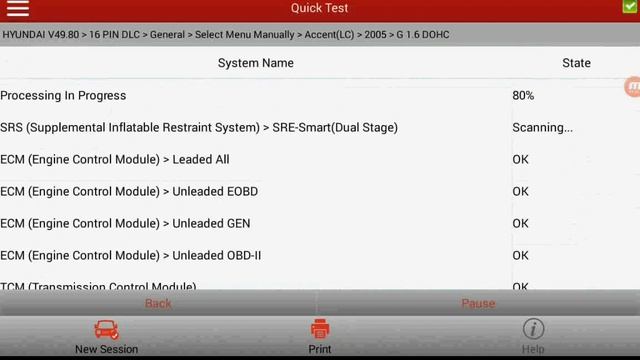Open ECM Unleaded OBD-II row
The image size is (640, 360).
pyautogui.click(x=320, y=256)
